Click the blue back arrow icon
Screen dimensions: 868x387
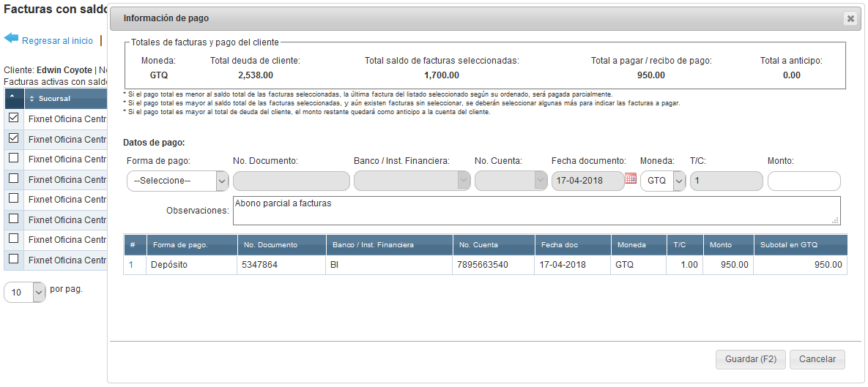pos(11,38)
